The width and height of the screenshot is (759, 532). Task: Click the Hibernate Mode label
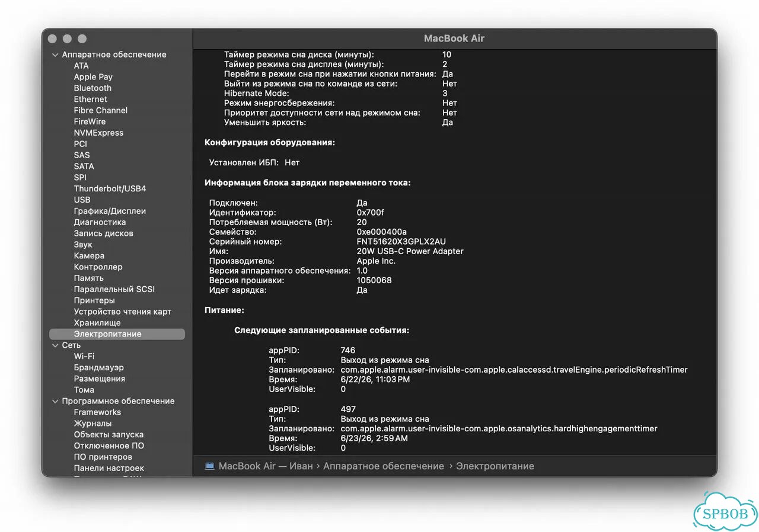coord(256,94)
